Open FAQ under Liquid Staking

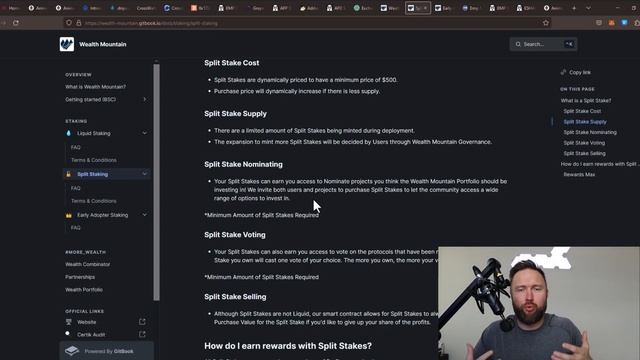pos(76,147)
